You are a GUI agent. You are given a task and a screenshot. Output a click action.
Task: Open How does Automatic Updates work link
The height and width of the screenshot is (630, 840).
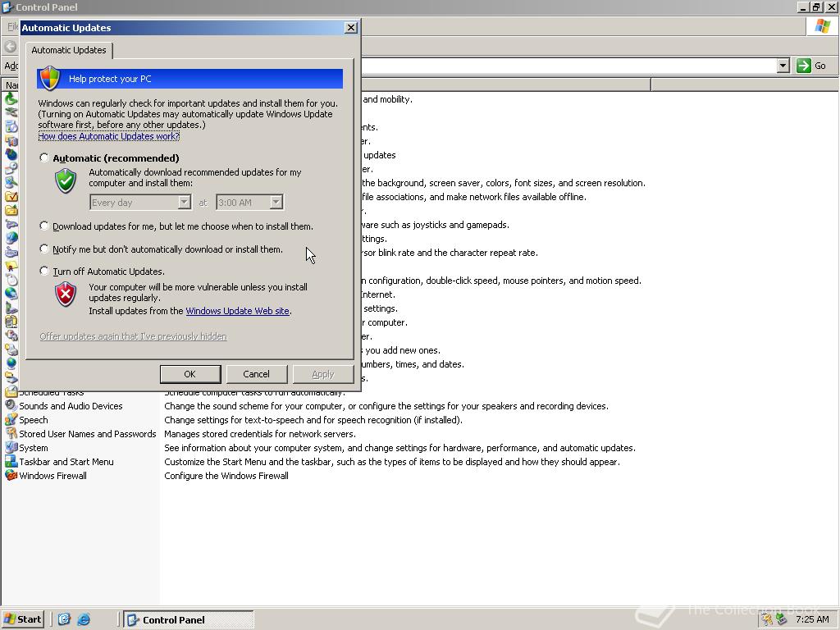pos(109,136)
